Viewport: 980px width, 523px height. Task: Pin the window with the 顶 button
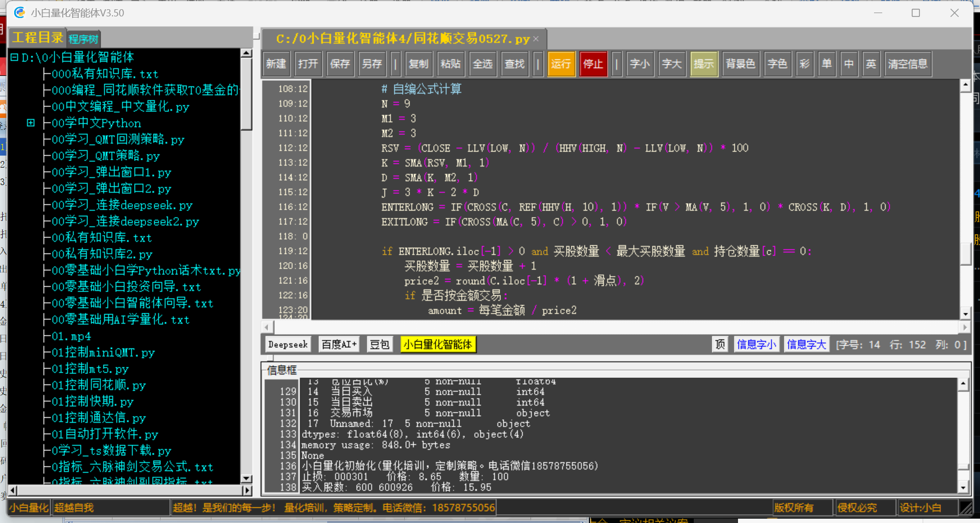point(721,344)
